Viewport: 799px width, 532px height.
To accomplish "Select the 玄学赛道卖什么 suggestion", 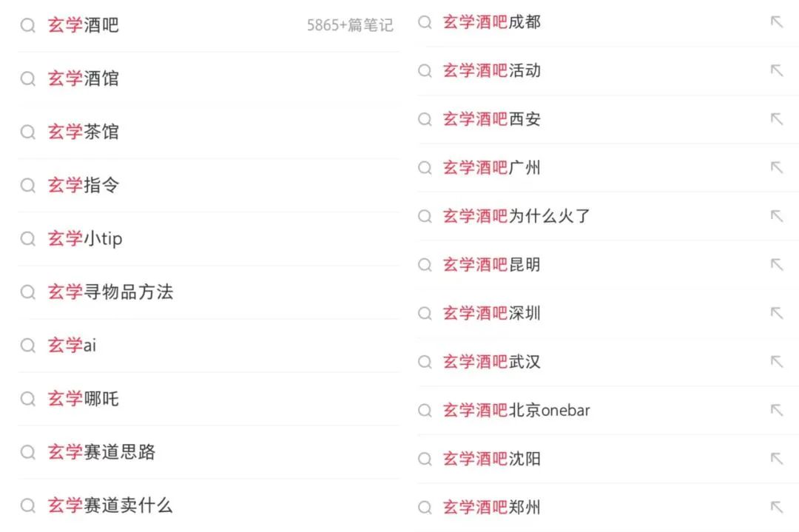I will pos(110,506).
